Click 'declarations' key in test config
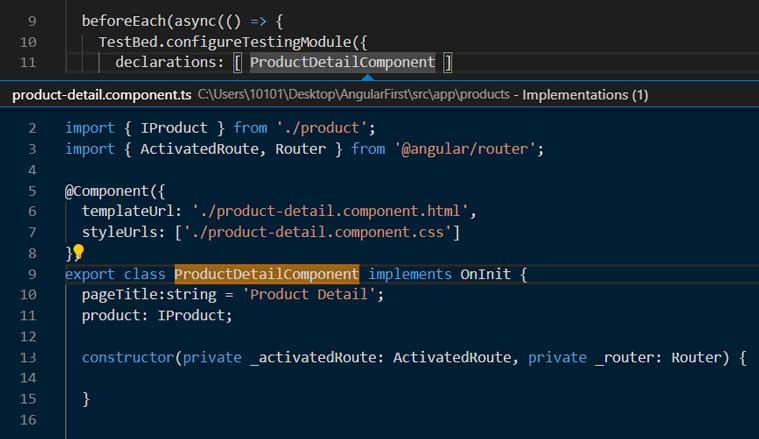 pos(165,62)
